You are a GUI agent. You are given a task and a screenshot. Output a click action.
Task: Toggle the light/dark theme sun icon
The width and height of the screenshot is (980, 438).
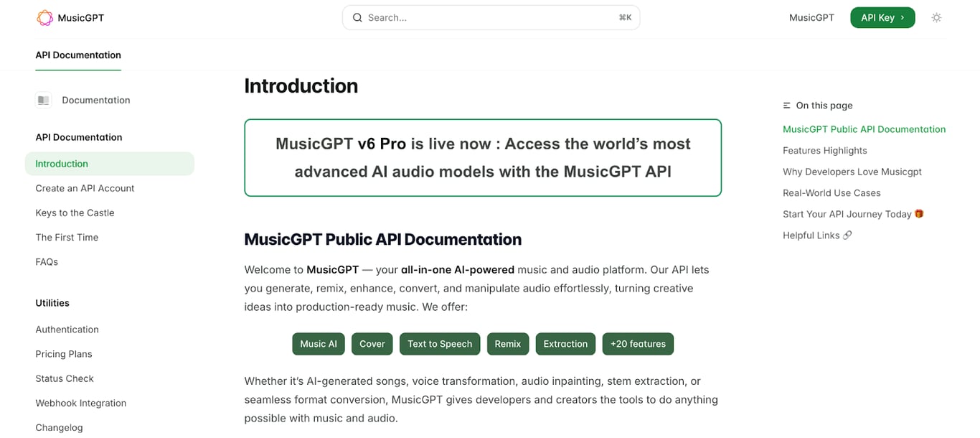pyautogui.click(x=936, y=17)
